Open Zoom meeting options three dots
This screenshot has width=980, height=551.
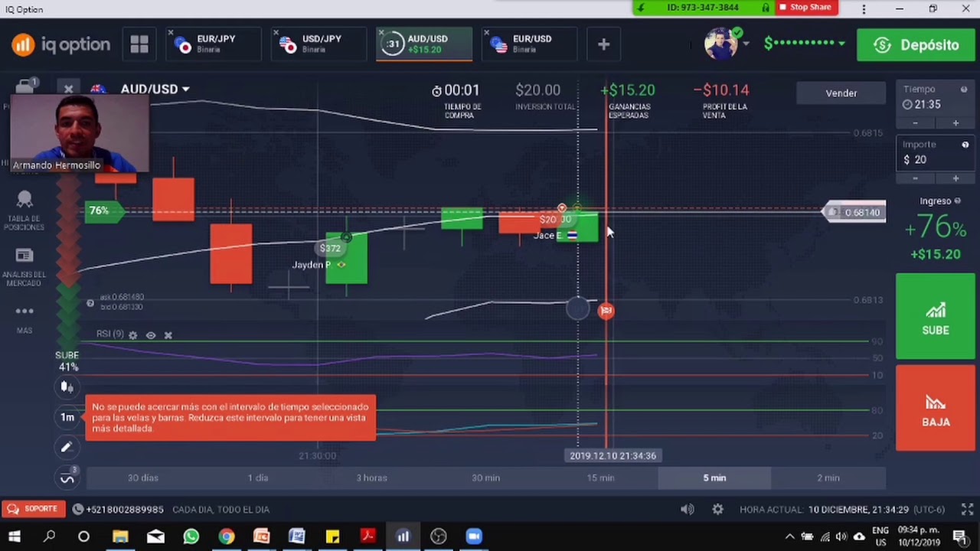864,8
